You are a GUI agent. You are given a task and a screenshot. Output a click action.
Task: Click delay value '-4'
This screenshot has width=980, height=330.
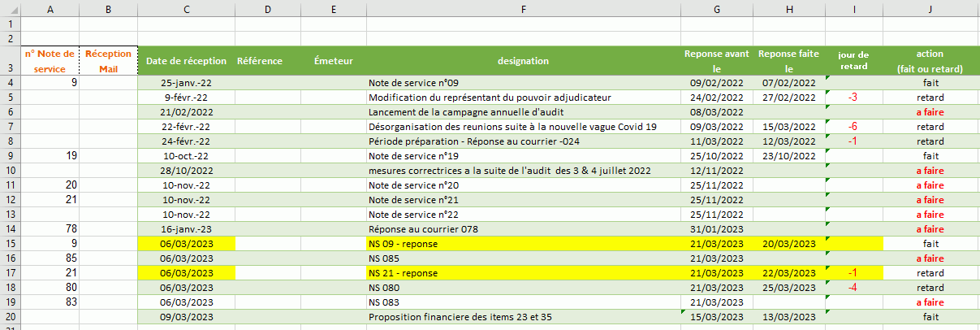click(853, 287)
